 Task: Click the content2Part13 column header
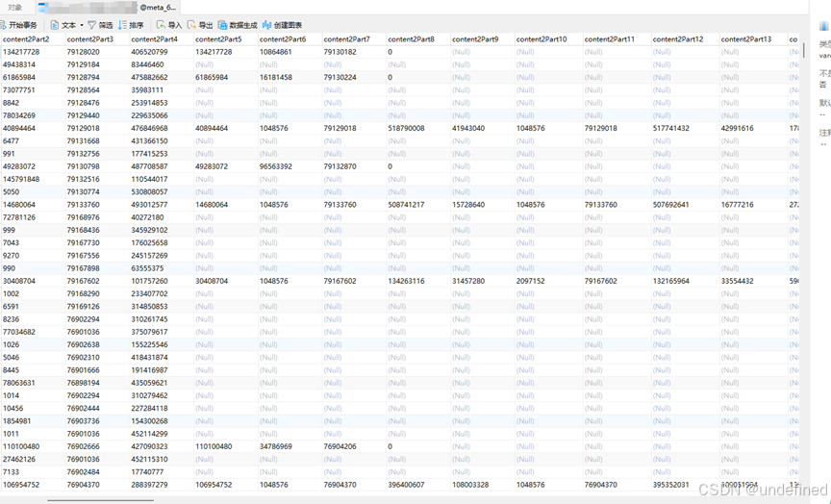pos(746,38)
